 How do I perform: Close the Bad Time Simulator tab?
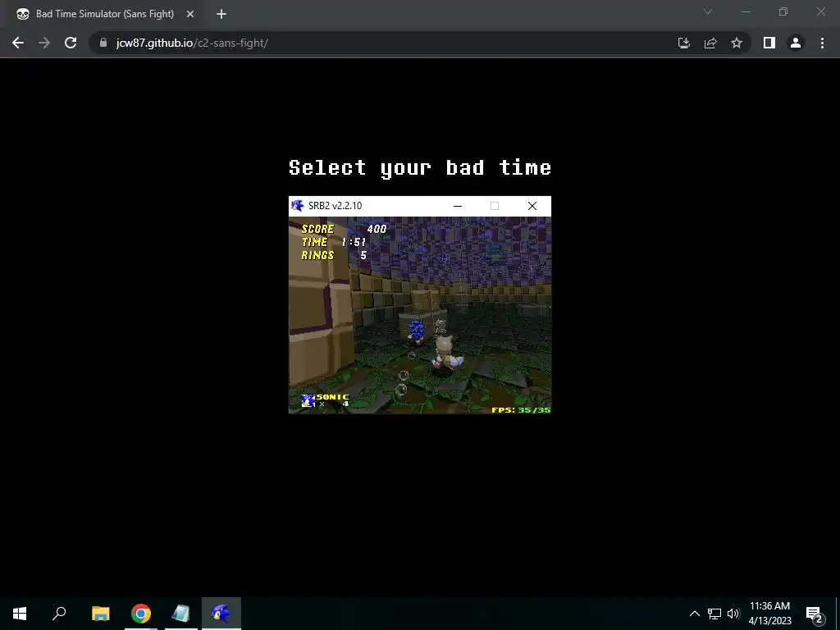(x=190, y=14)
